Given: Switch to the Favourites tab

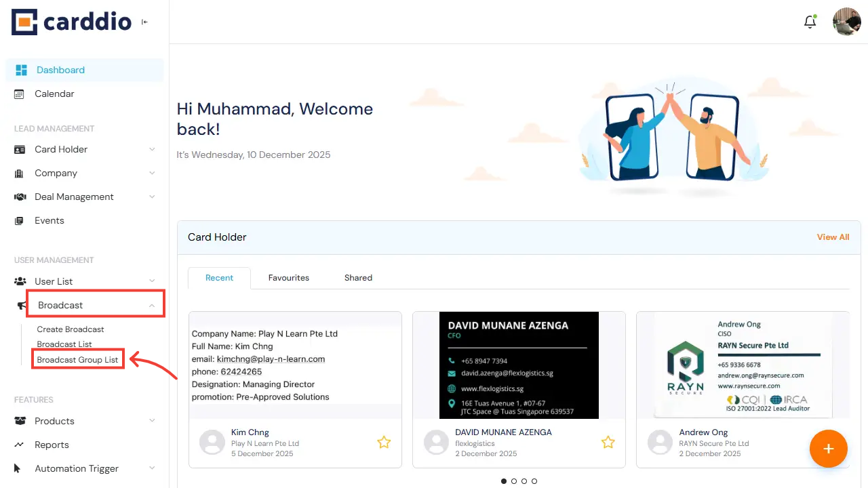Looking at the screenshot, I should click(288, 278).
